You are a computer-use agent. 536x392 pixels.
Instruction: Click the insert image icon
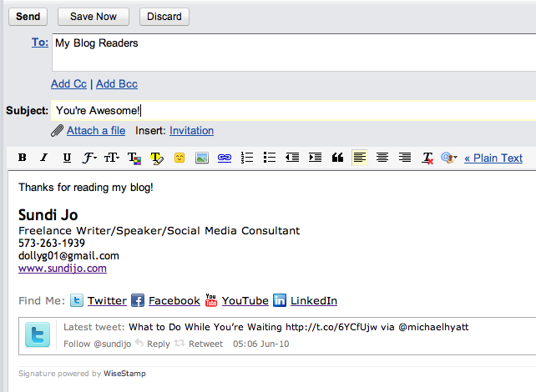pyautogui.click(x=202, y=158)
